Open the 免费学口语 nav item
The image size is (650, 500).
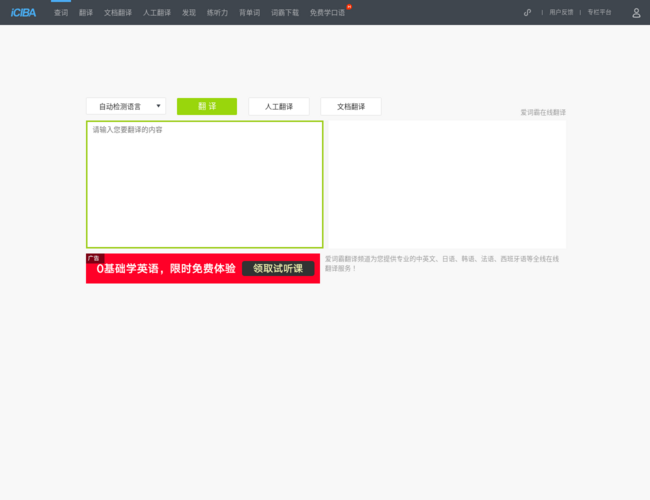click(x=327, y=13)
